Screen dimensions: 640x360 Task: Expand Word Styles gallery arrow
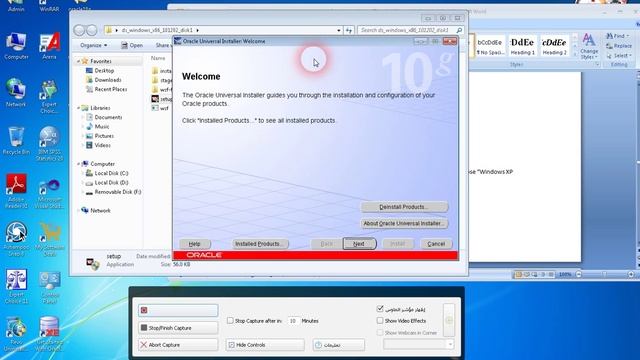[x=575, y=53]
